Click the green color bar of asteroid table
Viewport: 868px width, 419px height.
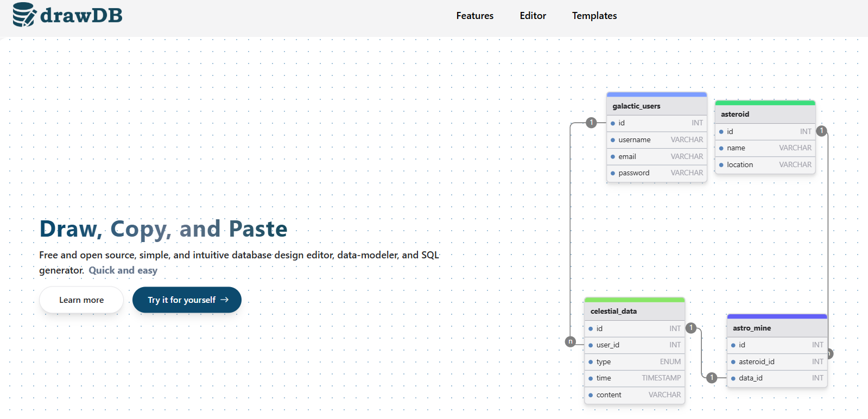765,103
